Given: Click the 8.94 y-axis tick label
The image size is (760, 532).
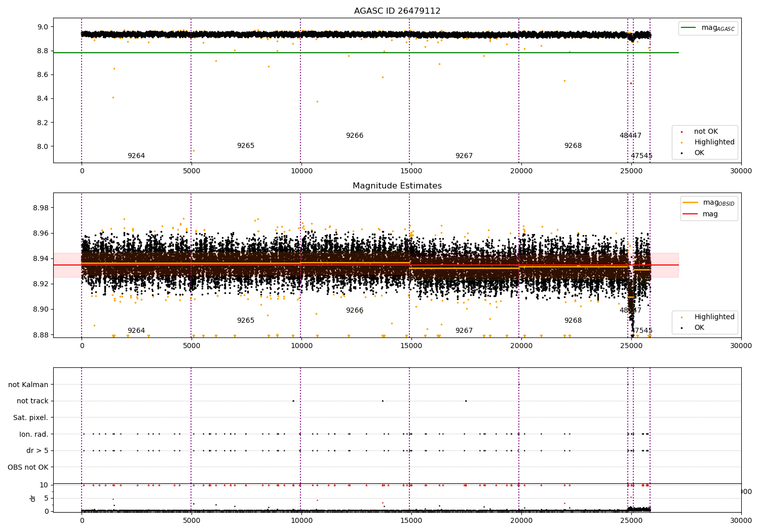Looking at the screenshot, I should point(41,258).
